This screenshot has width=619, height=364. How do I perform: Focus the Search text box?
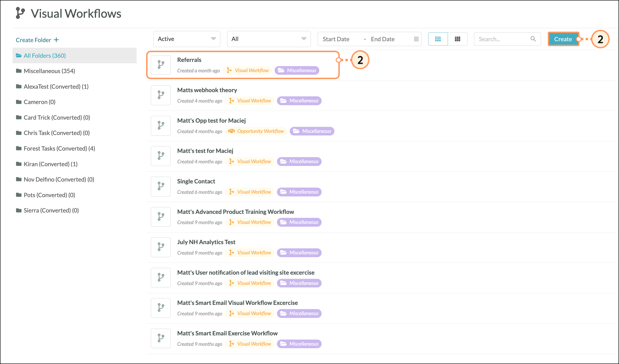501,39
